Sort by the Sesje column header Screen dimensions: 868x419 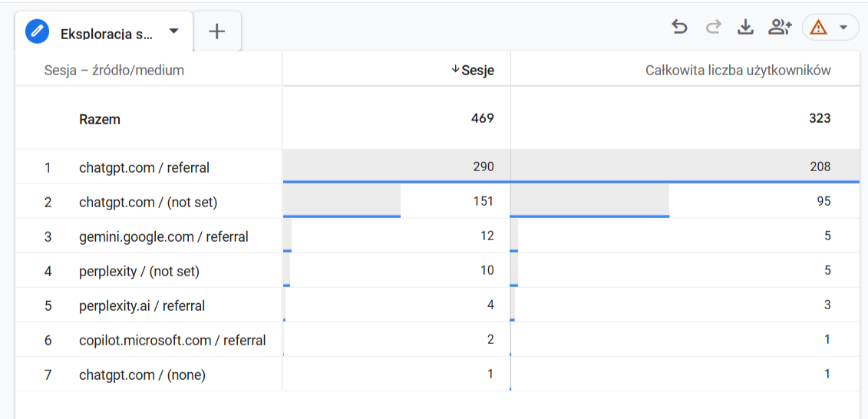pyautogui.click(x=477, y=71)
